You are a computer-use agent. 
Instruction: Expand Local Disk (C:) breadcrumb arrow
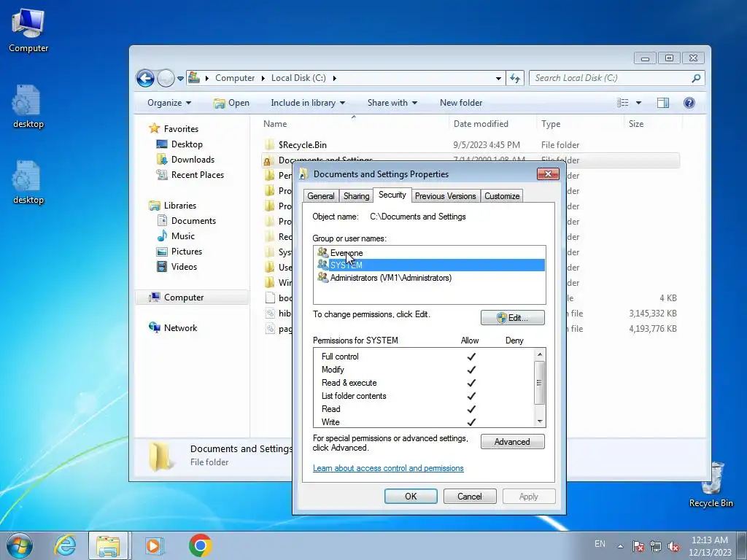coord(334,78)
